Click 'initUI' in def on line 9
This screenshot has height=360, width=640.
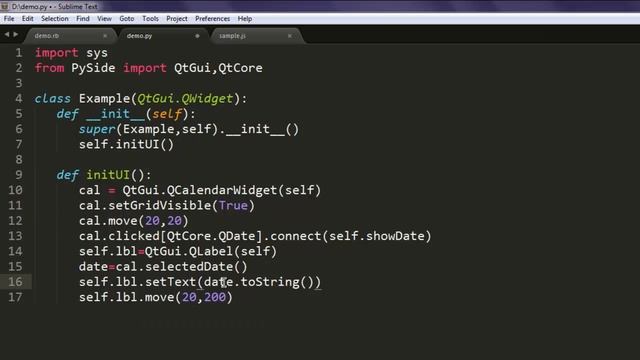pos(108,175)
